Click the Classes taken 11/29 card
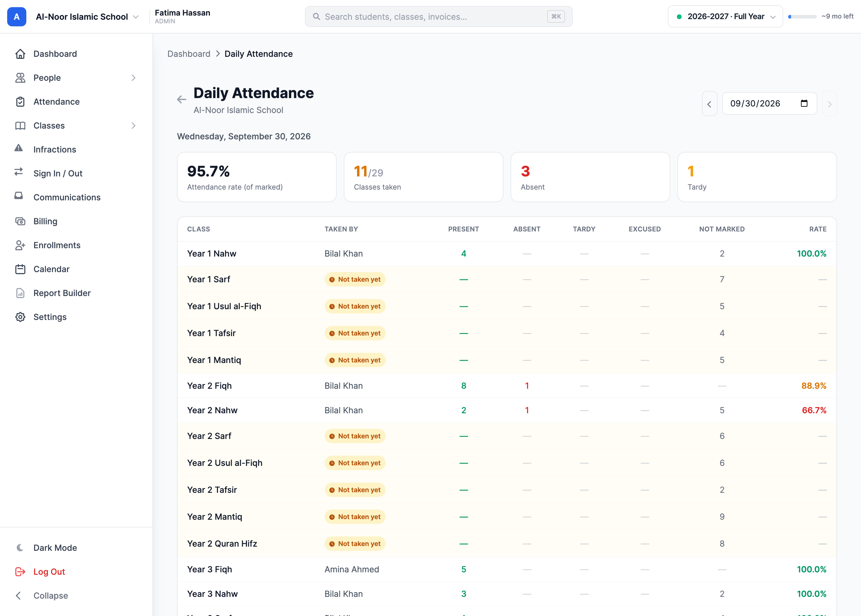861x616 pixels. pos(424,177)
